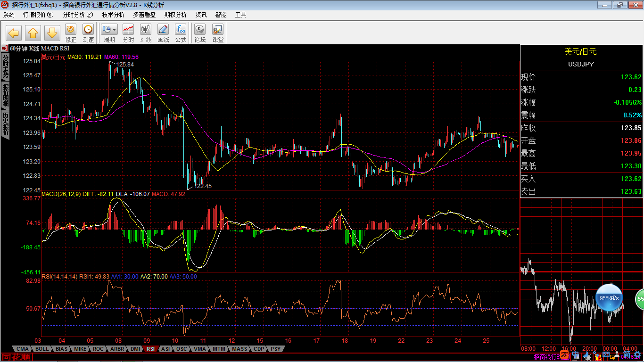Switch to the PSY indicator tab

[275, 349]
